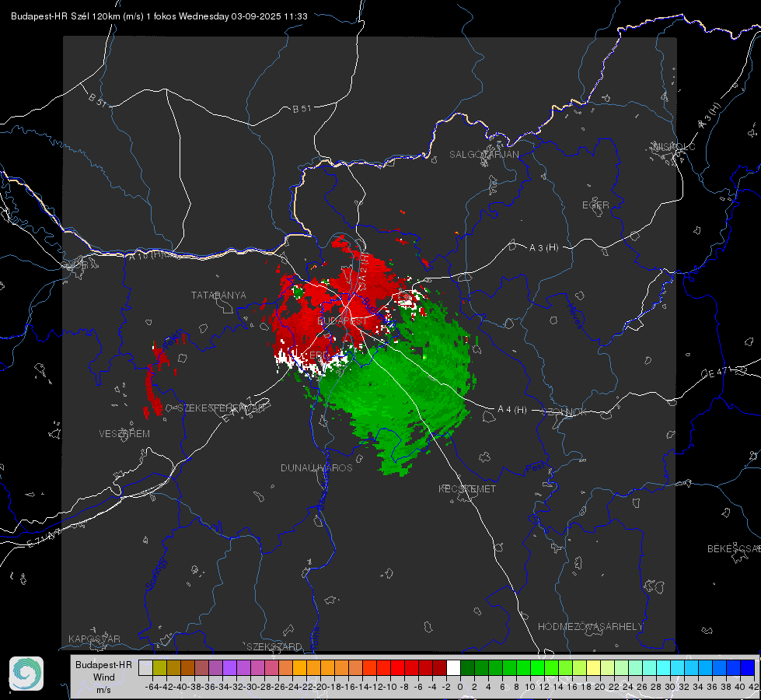Click the SZÉKESFEHÉRVÁR city label
The image size is (761, 700).
tap(223, 408)
